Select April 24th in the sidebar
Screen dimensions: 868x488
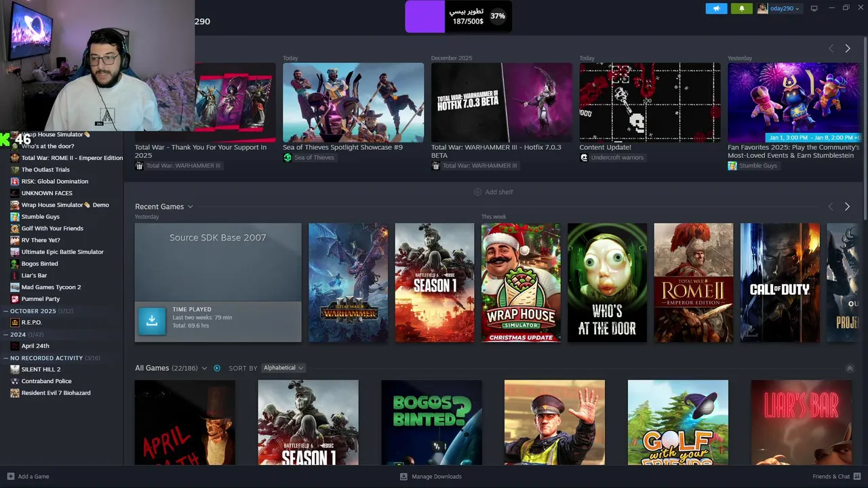click(35, 346)
